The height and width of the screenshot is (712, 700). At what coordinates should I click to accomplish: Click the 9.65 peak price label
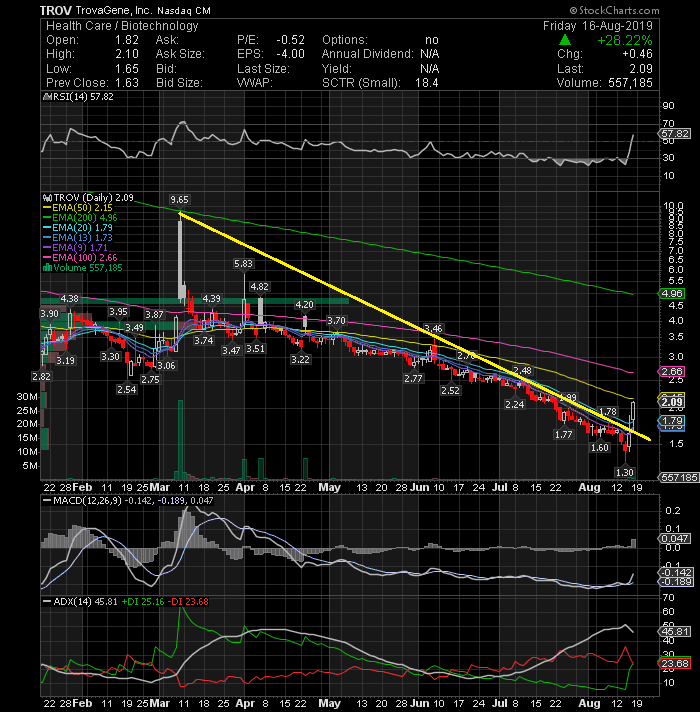(179, 199)
